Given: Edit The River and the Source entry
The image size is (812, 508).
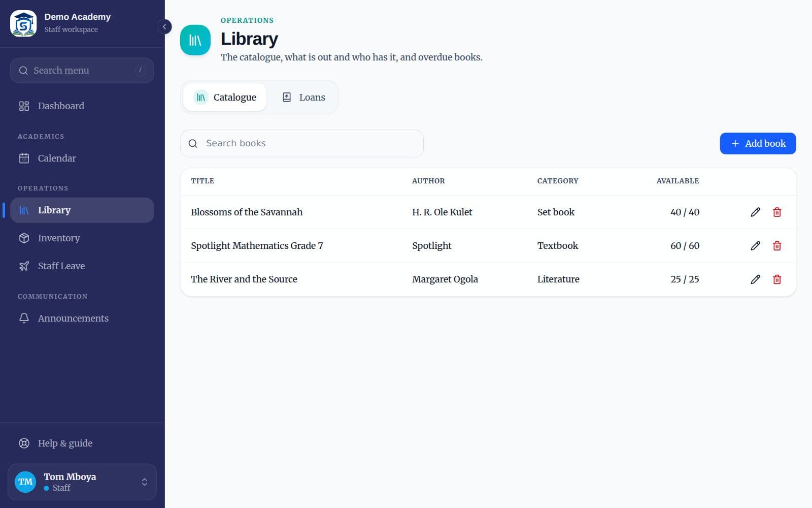Looking at the screenshot, I should coord(755,279).
